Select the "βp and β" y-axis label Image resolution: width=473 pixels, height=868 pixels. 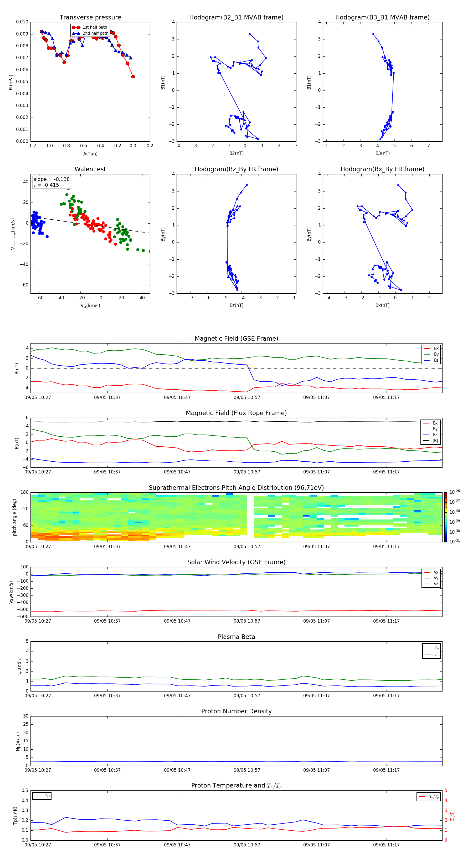[x=19, y=666]
